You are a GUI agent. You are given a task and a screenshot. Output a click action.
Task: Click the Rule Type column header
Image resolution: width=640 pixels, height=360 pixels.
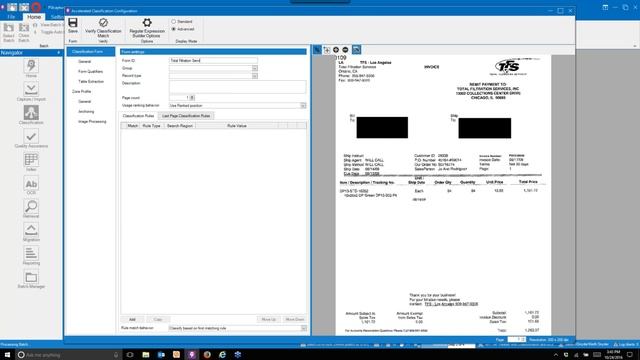(x=151, y=126)
